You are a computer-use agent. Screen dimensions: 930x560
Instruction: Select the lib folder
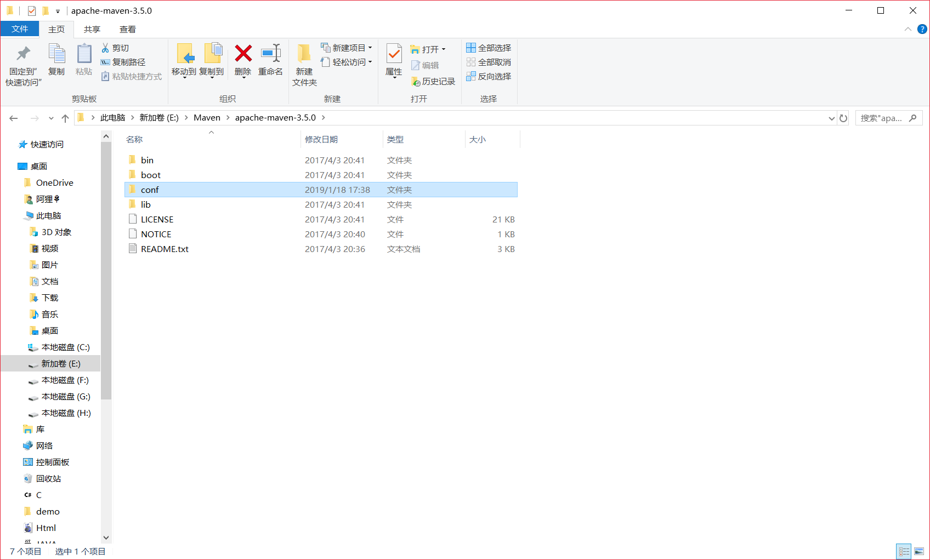click(x=321, y=204)
